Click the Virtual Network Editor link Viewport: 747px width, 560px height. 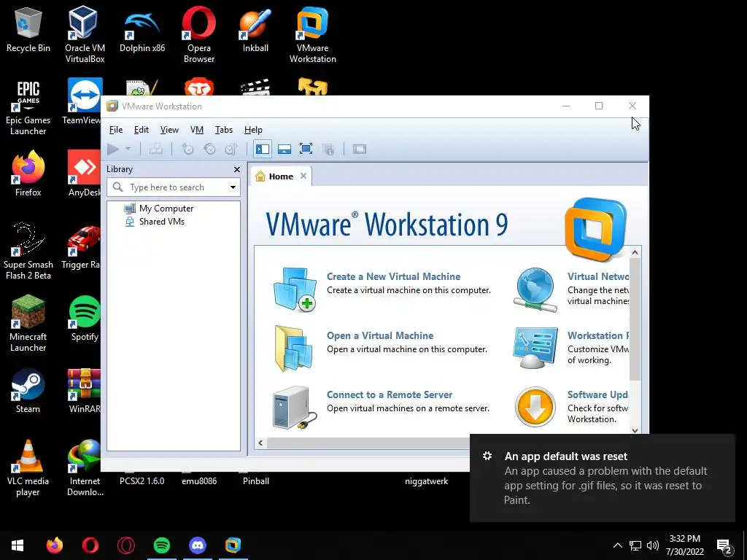[598, 276]
